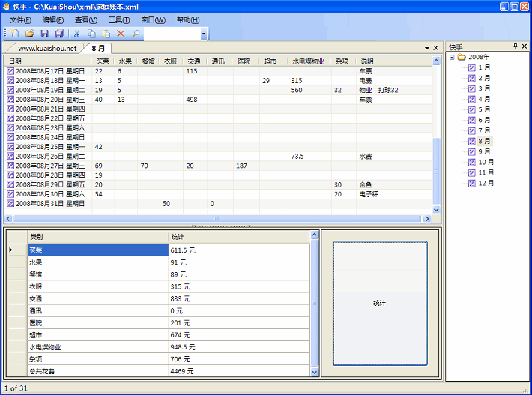Click the Save toolbar icon
532x395 pixels.
(44, 34)
